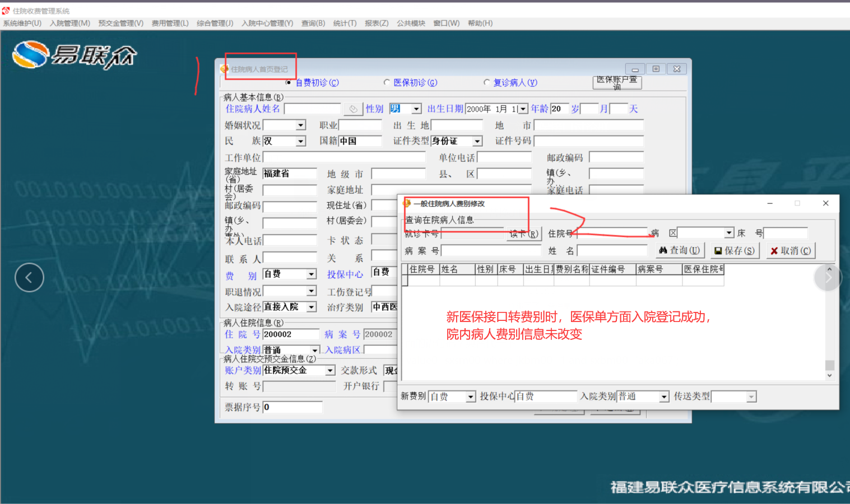The height and width of the screenshot is (504, 850).
Task: Click the 证件编号 column header in grid
Action: click(x=613, y=269)
